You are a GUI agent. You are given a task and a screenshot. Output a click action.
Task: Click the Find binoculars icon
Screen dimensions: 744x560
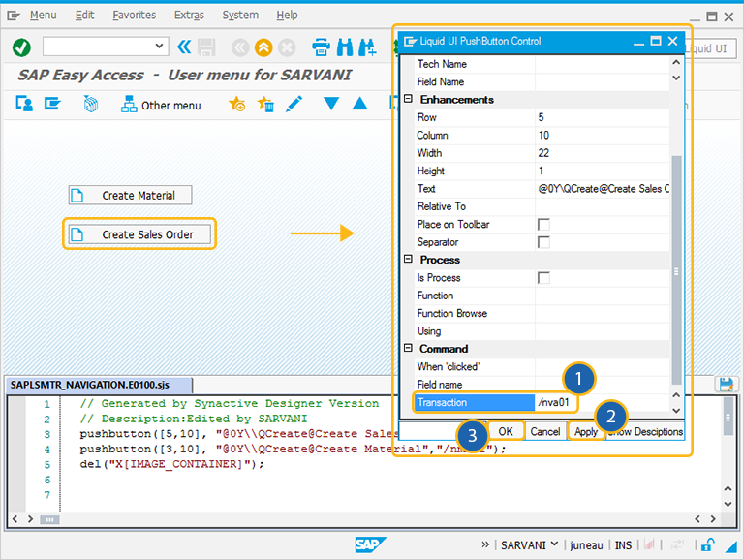click(345, 47)
